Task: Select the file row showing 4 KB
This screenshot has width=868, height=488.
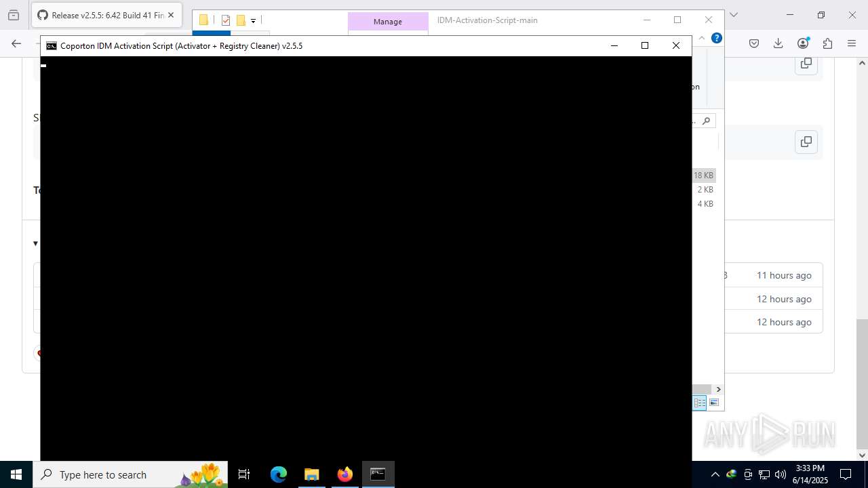Action: (703, 204)
